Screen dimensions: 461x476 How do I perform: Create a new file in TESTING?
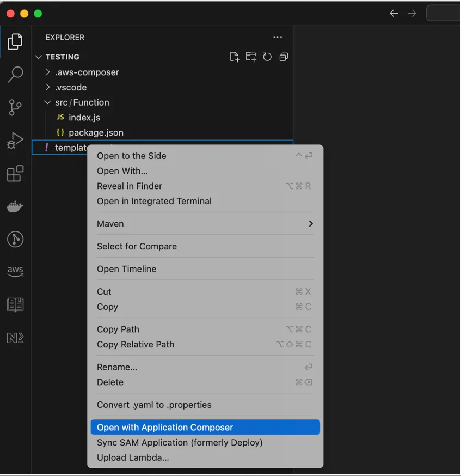coord(235,57)
